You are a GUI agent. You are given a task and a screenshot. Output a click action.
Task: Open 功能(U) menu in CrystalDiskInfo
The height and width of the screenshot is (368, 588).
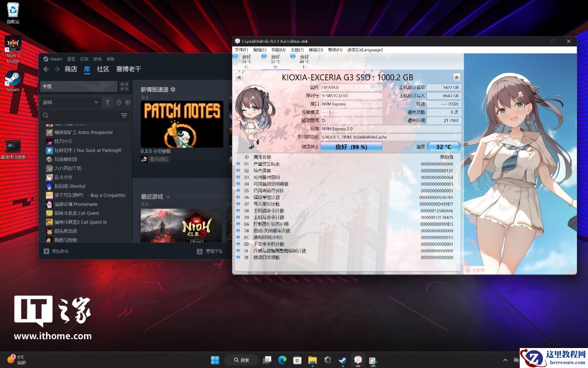[278, 50]
